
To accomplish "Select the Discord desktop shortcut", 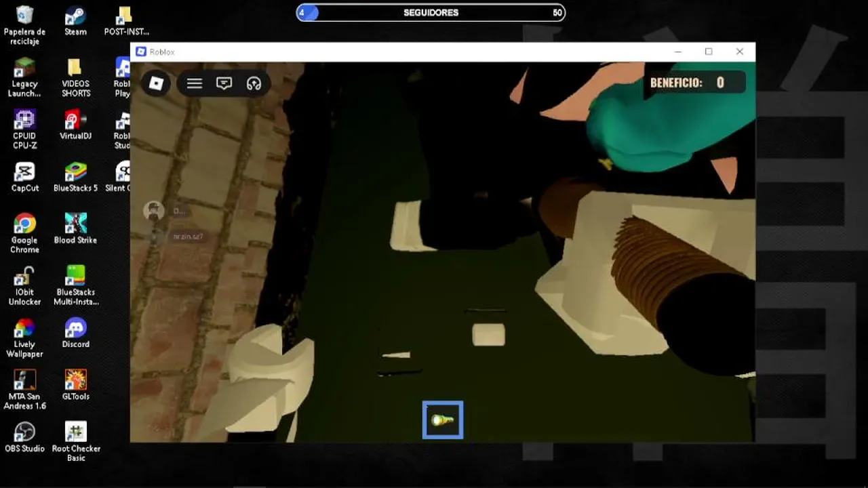I will (75, 333).
